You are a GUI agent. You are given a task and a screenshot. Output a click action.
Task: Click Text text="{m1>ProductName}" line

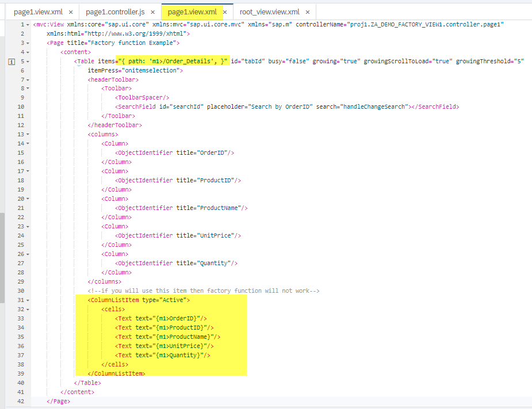click(167, 337)
